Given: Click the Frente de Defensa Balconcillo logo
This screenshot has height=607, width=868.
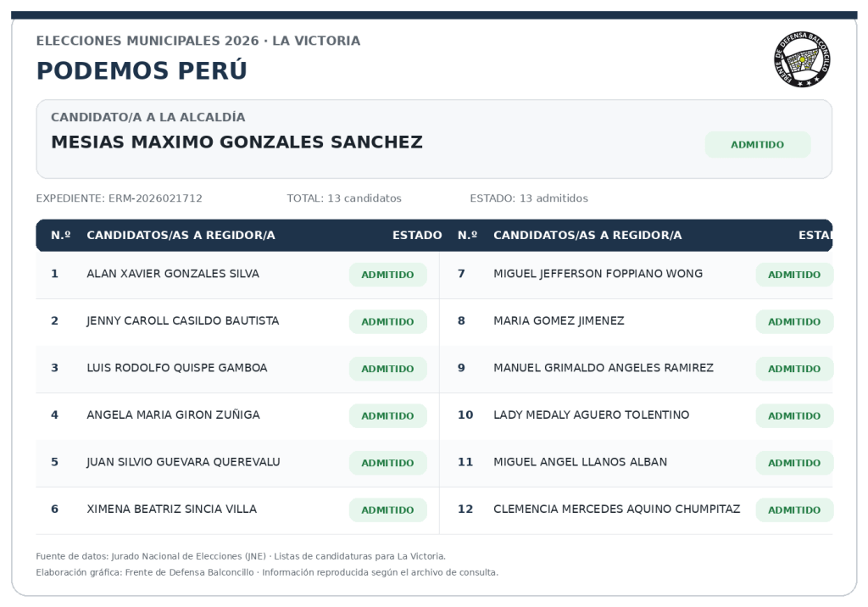Looking at the screenshot, I should [802, 59].
